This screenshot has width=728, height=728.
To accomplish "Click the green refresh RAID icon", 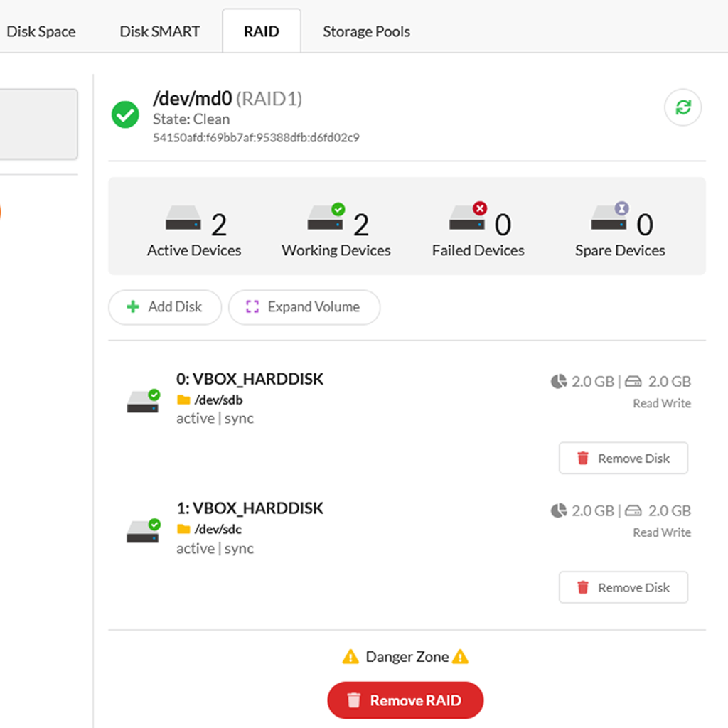I will click(x=682, y=108).
